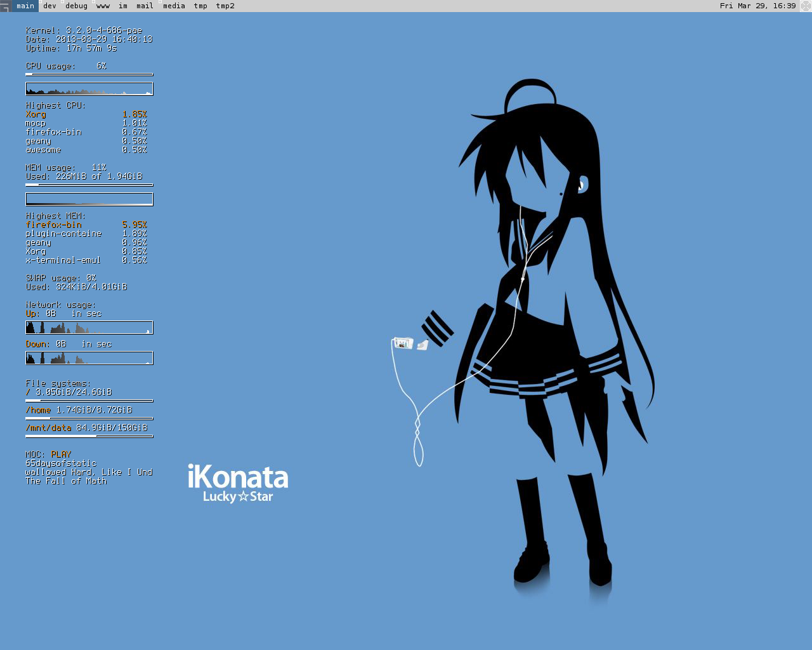This screenshot has height=650, width=812.
Task: Click the Uptime: 17h 57m line
Action: (71, 48)
